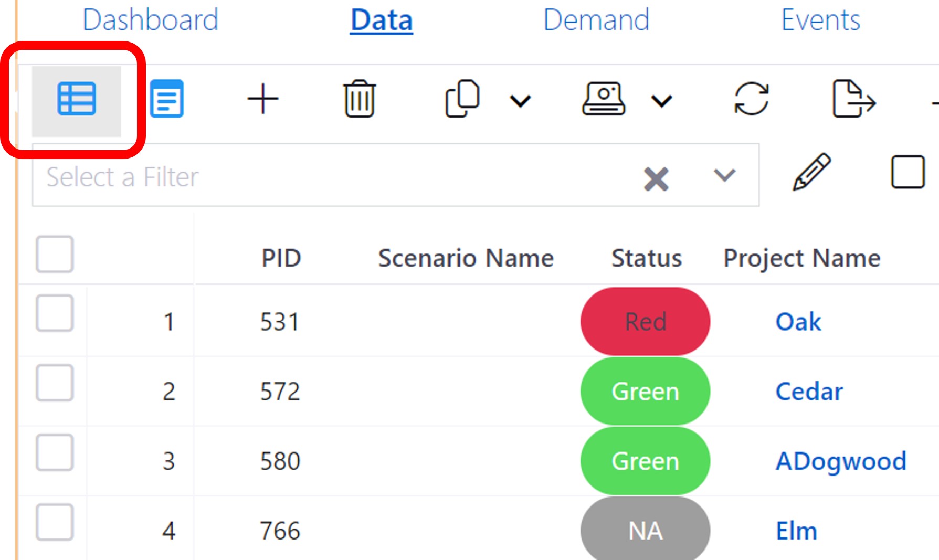The width and height of the screenshot is (939, 560).
Task: Open the Cedar project link
Action: [808, 391]
